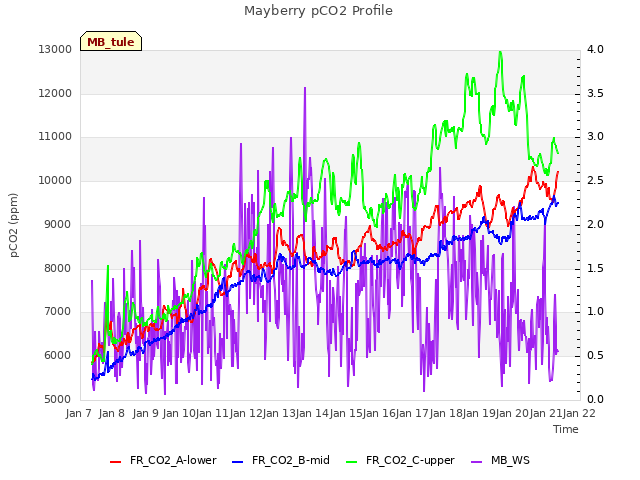Click the 12000 left axis tick label
Viewport: 640px width, 480px height.
55,93
